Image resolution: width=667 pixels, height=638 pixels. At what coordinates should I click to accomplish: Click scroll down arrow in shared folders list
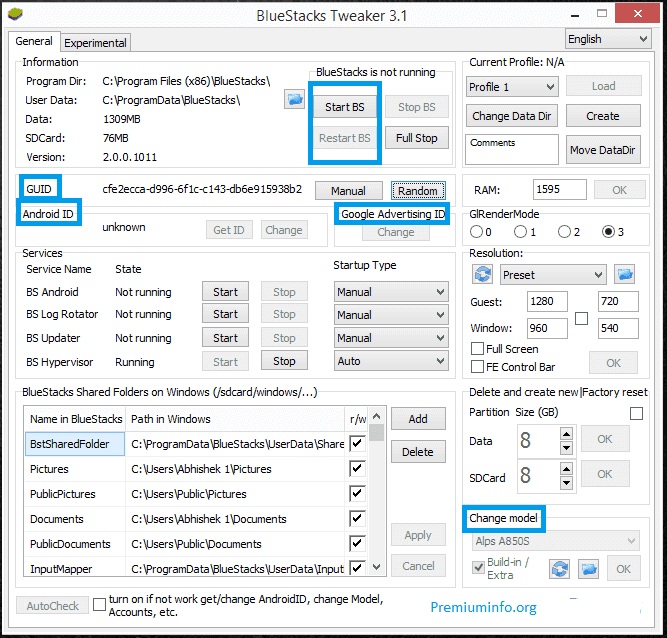[x=376, y=567]
